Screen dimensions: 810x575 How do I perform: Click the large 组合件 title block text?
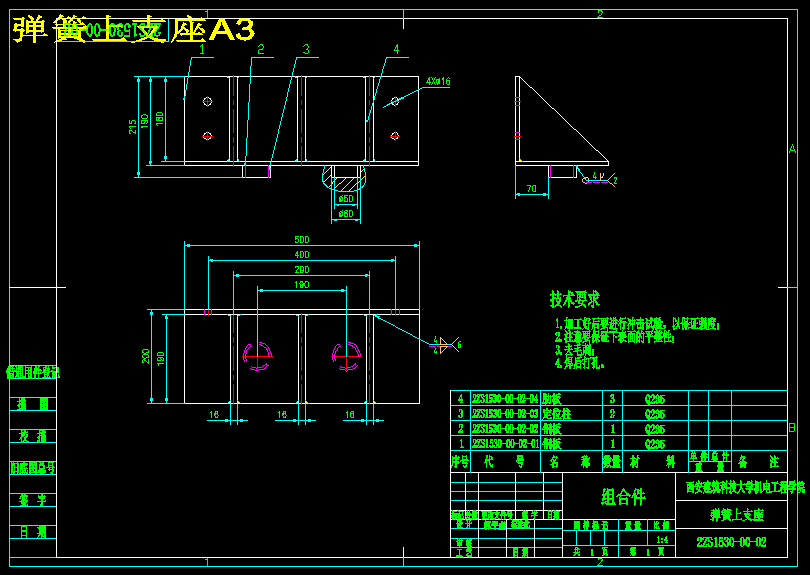tap(624, 497)
